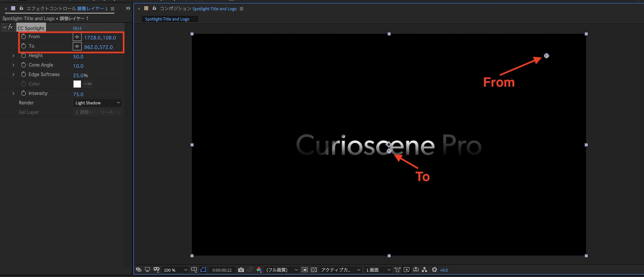The width and height of the screenshot is (644, 277).
Task: Toggle the Composition panel lock
Action: pyautogui.click(x=154, y=8)
